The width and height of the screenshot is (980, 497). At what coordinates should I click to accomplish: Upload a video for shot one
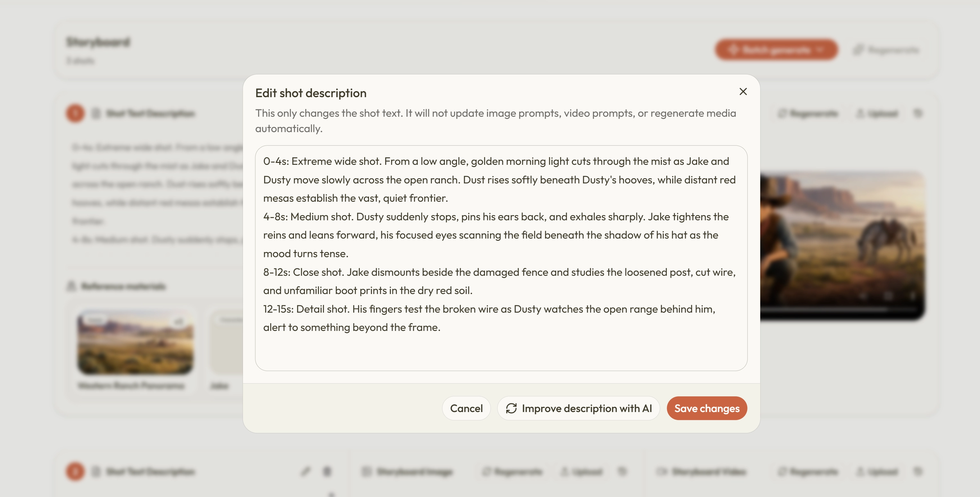tap(877, 113)
